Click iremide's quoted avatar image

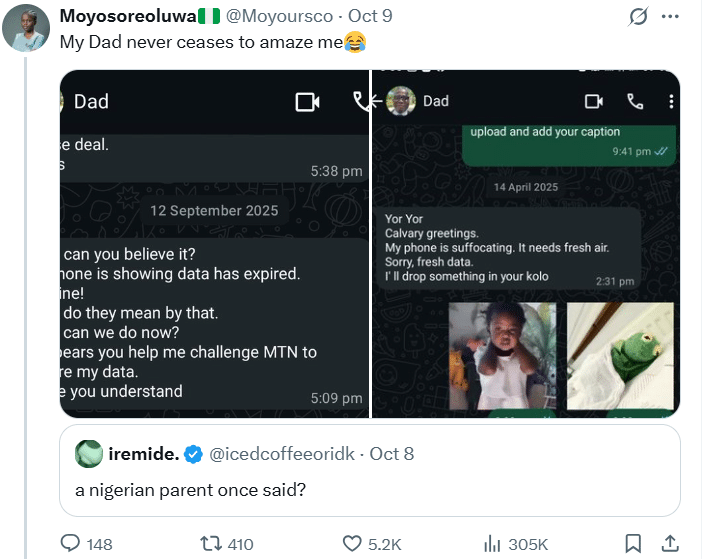click(x=90, y=453)
